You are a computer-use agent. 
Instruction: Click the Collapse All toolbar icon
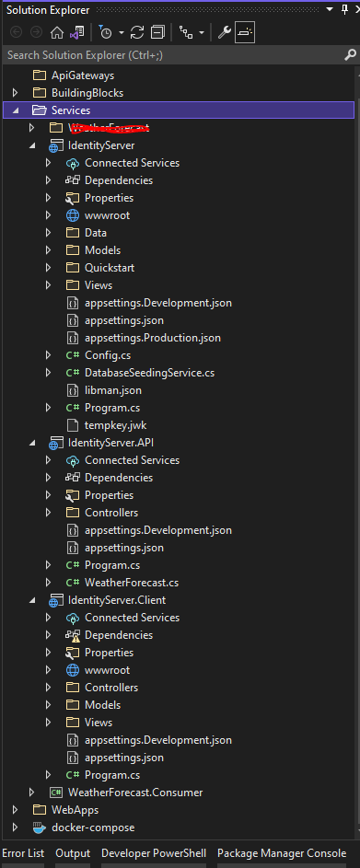coord(157,32)
